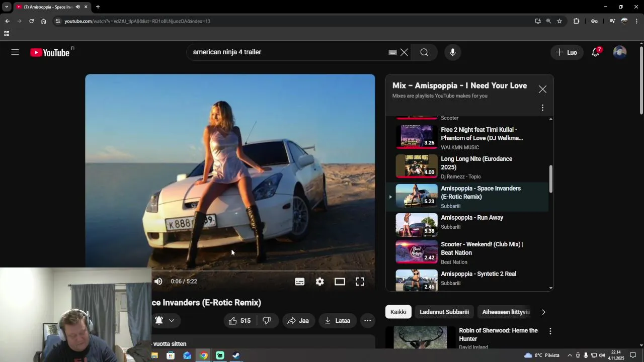The image size is (644, 362).
Task: Clear the search text with the X
Action: 404,52
